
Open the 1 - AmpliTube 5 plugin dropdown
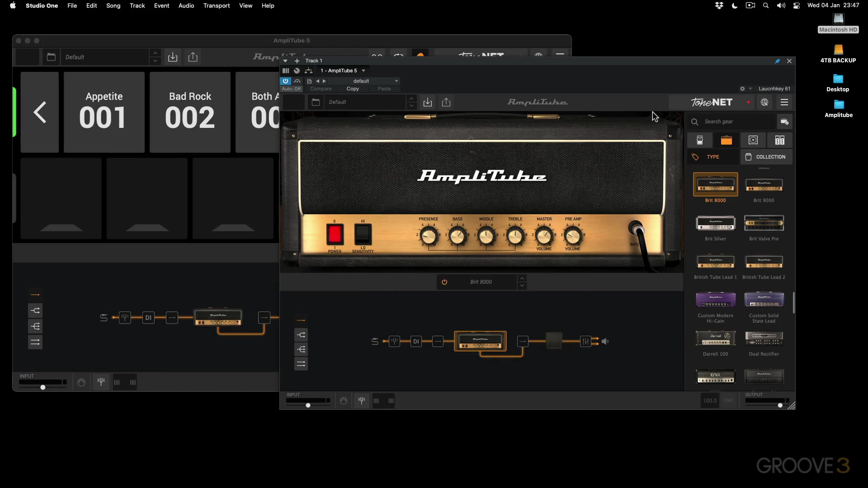point(343,70)
